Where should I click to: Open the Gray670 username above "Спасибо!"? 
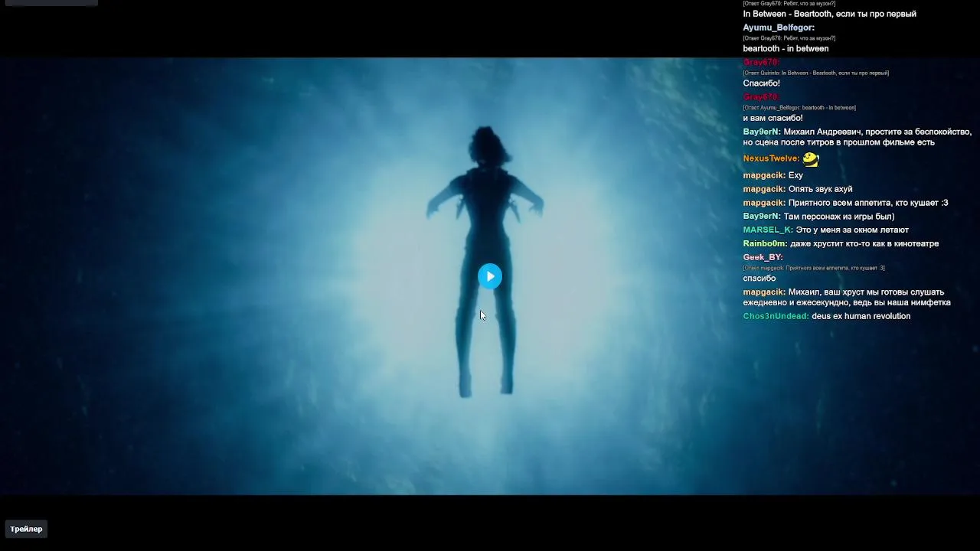(761, 62)
